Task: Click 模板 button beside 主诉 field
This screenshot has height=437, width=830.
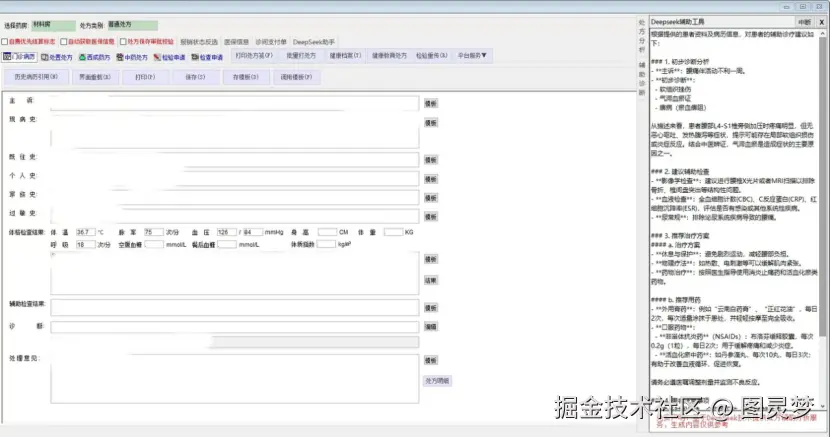Action: pyautogui.click(x=431, y=104)
